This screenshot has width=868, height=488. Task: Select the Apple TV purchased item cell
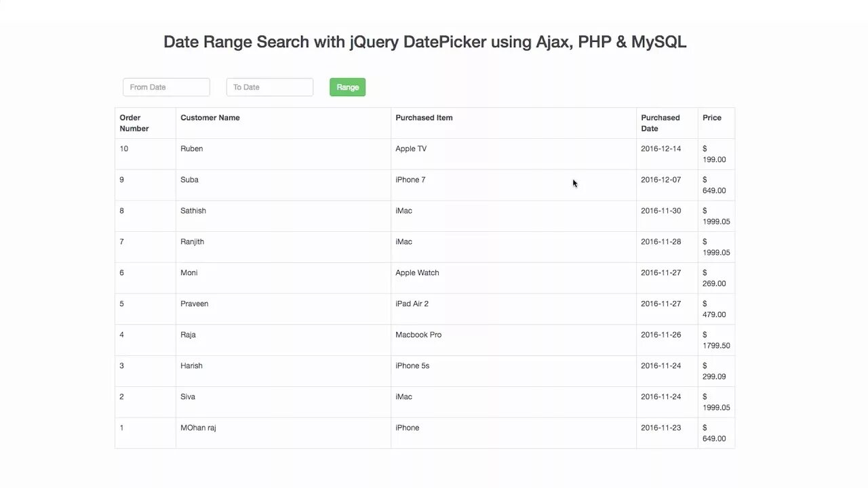[411, 149]
